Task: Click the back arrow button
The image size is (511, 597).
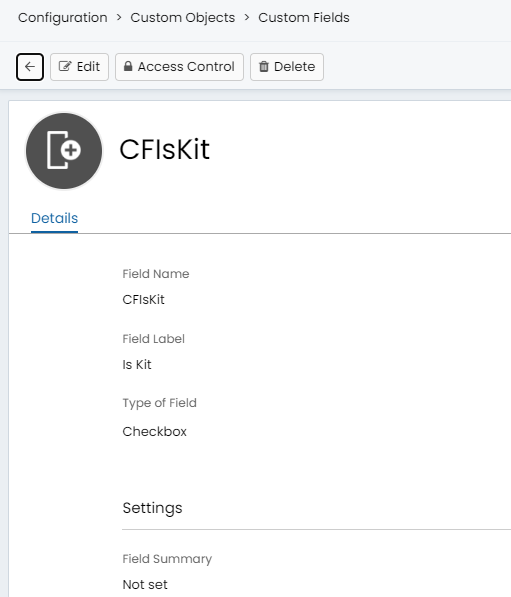Action: [30, 67]
